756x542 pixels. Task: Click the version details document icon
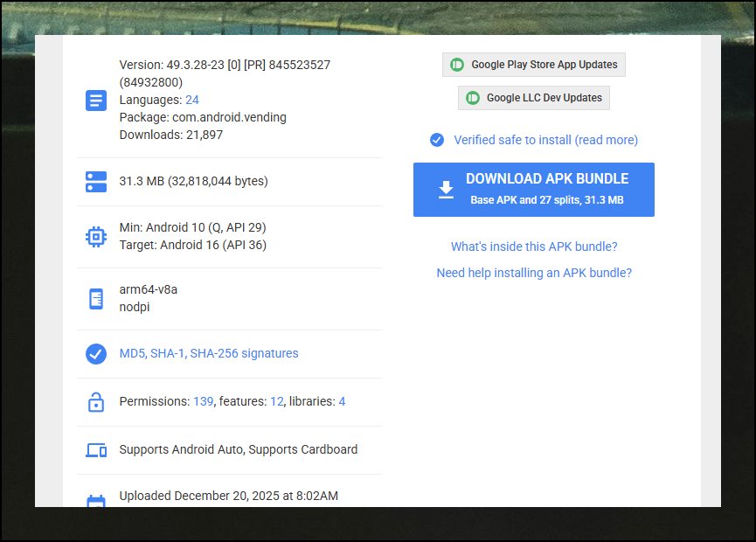coord(96,101)
